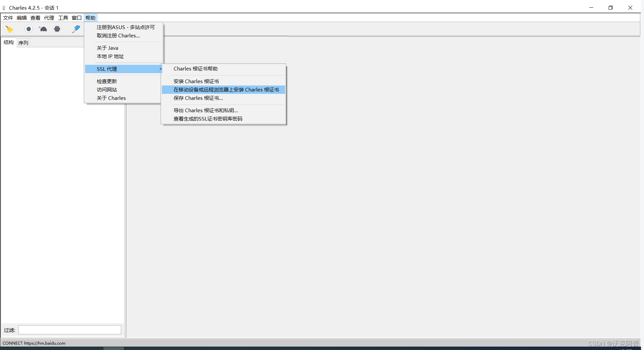Open the 编辑 menu

click(22, 18)
